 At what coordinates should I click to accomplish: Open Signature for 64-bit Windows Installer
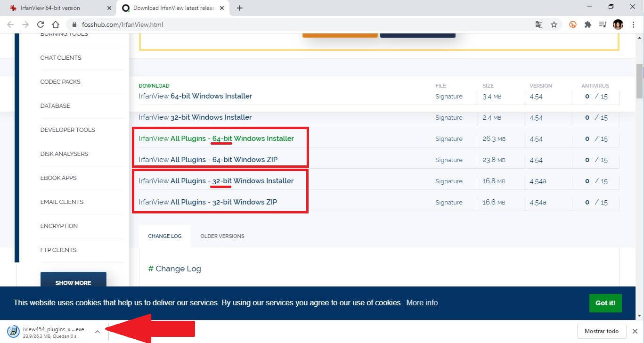449,97
